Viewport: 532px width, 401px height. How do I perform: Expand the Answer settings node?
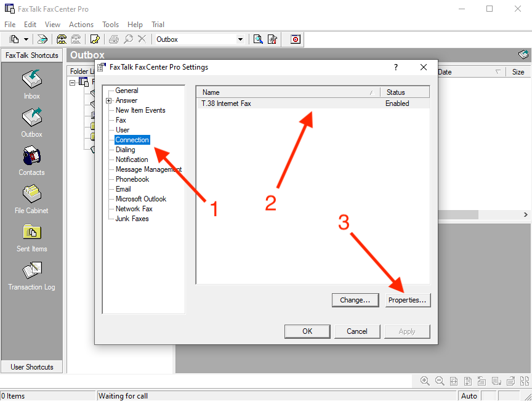click(x=108, y=100)
